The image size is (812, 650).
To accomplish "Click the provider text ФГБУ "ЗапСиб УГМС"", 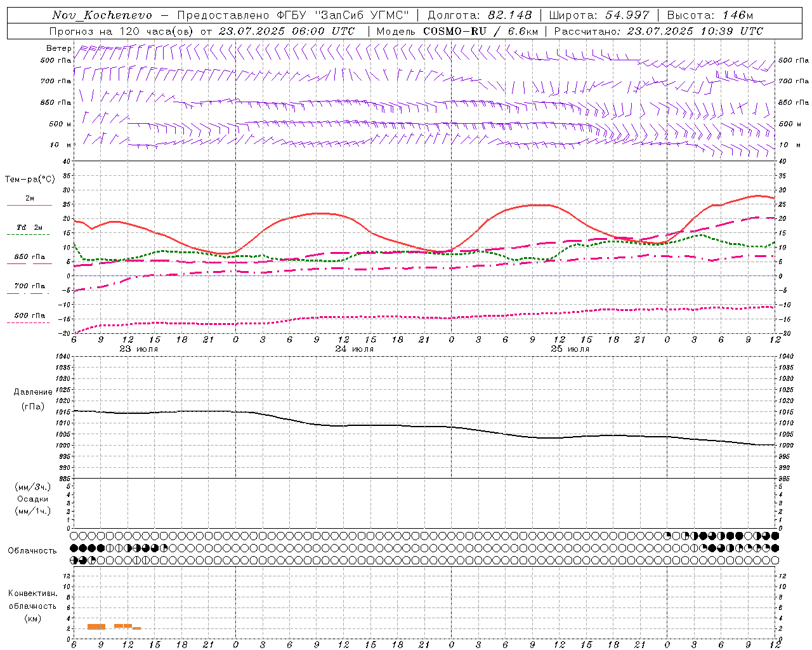I will click(343, 15).
